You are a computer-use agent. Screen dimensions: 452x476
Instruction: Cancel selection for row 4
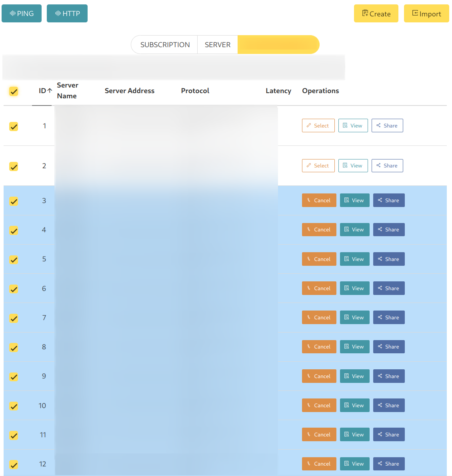point(319,229)
